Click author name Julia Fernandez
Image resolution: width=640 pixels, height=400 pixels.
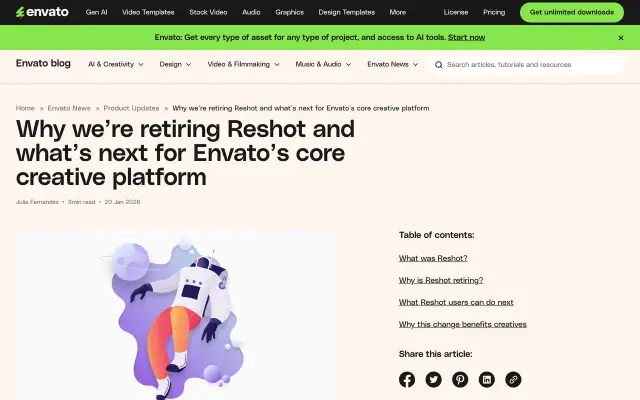tap(37, 202)
